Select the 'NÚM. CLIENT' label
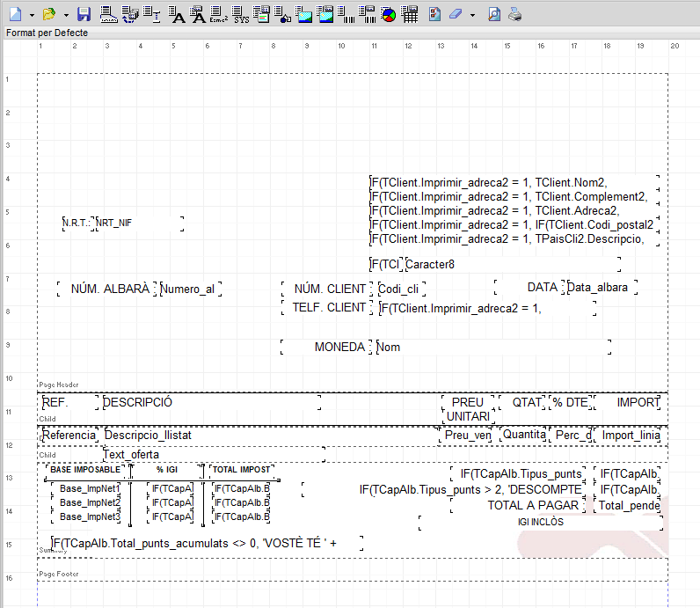This screenshot has height=608, width=700. (x=327, y=289)
